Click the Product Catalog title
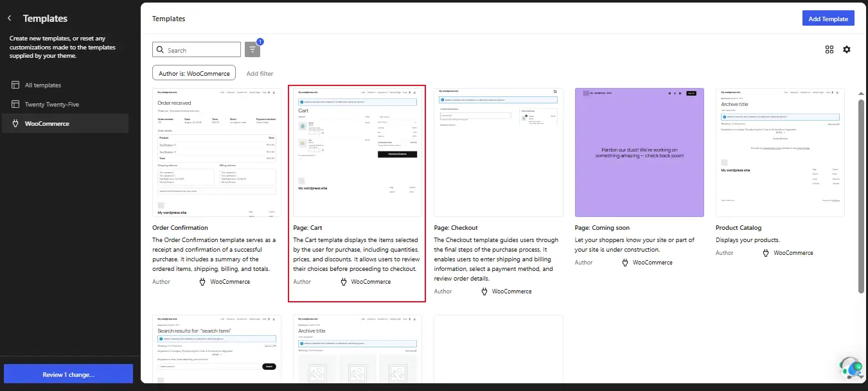 tap(739, 227)
